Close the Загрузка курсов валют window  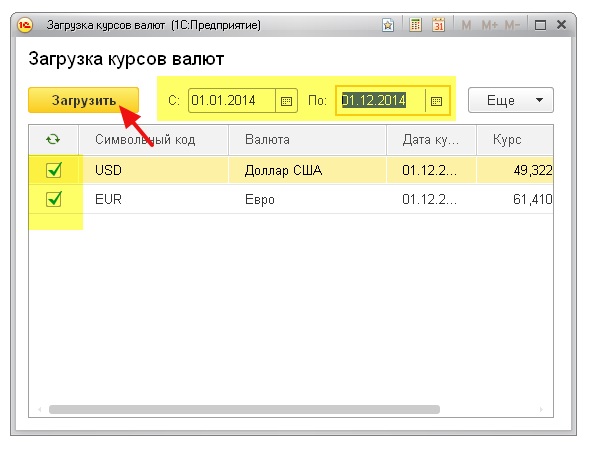pyautogui.click(x=561, y=25)
